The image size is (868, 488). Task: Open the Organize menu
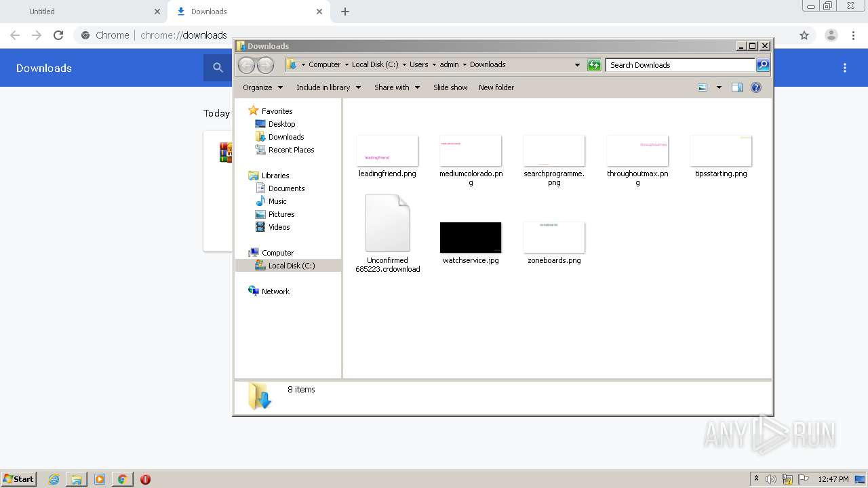click(262, 87)
